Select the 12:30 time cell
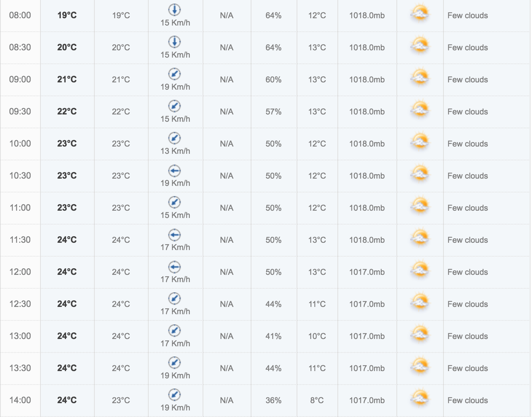 pos(20,304)
